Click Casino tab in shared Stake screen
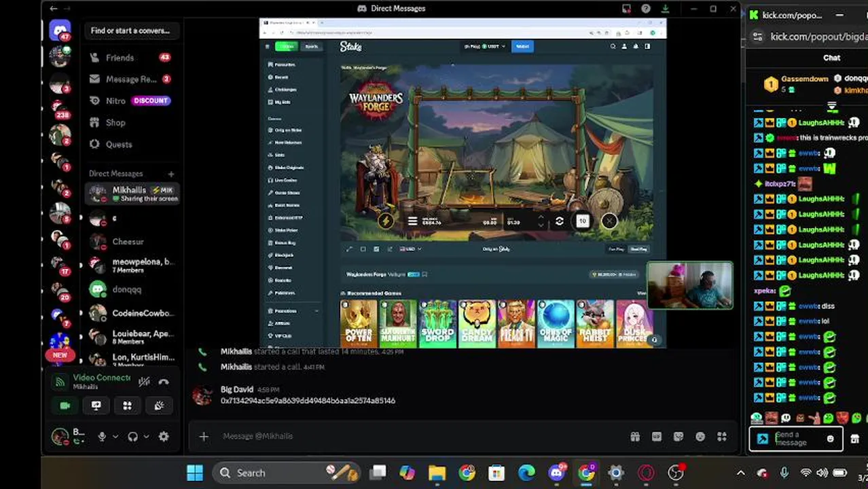868x489 pixels. [287, 46]
